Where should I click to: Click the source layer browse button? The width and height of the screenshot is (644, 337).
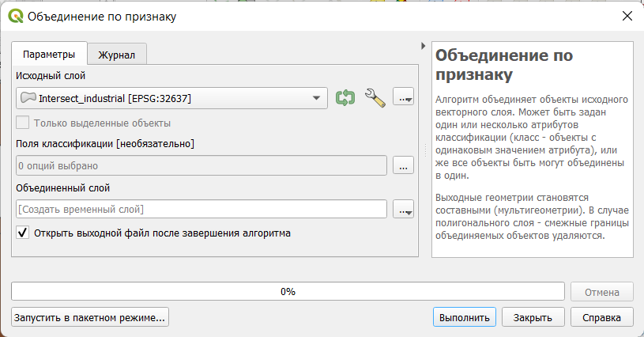pos(403,97)
